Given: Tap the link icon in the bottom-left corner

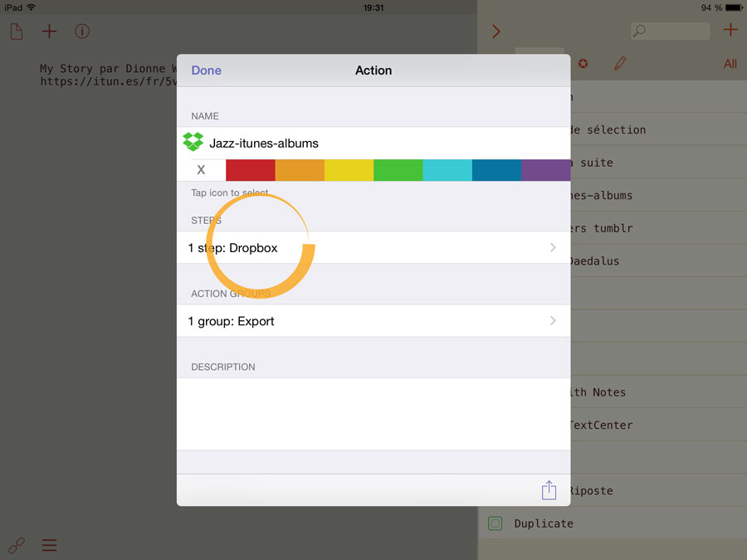Looking at the screenshot, I should (x=17, y=545).
